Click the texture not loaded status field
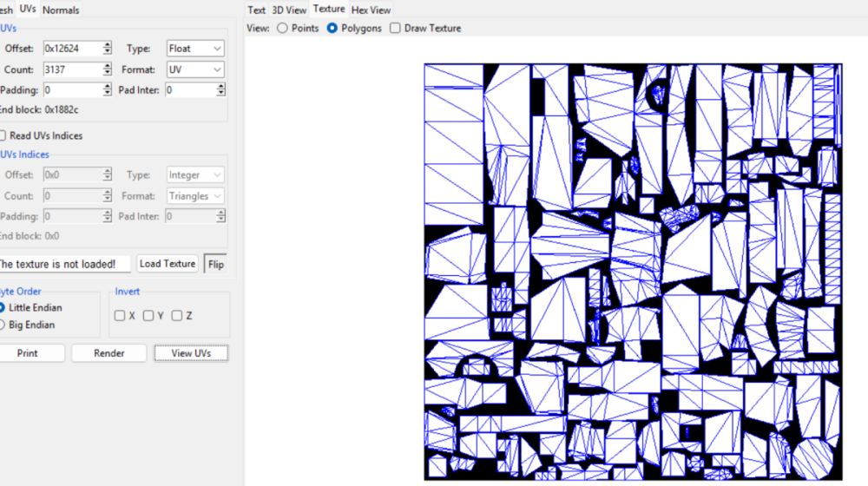The height and width of the screenshot is (486, 868). 64,264
